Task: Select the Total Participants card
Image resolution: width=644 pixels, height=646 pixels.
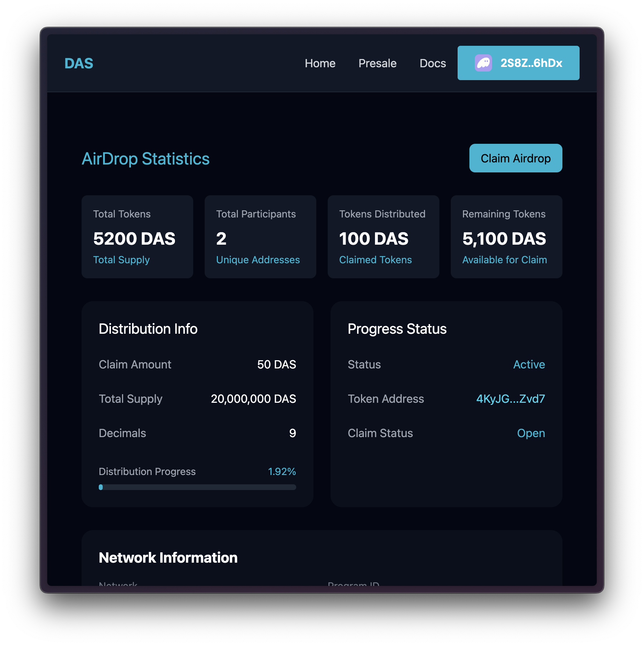Action: pos(260,237)
